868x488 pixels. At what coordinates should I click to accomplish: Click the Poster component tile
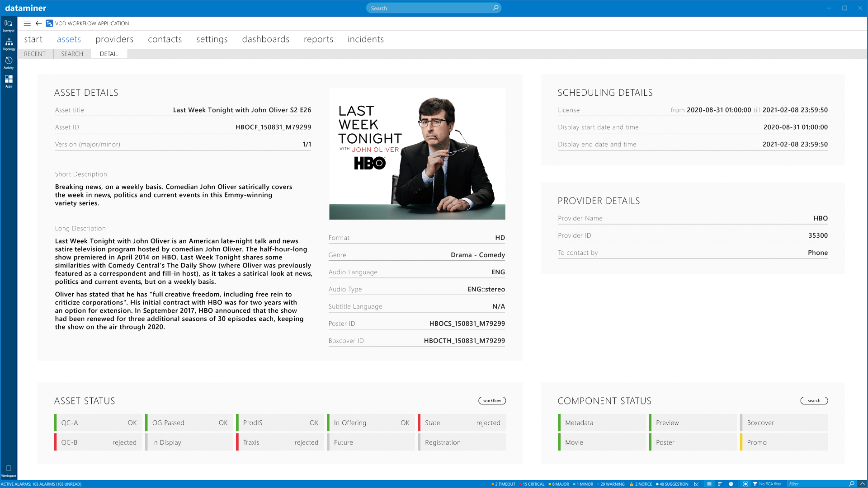tap(693, 442)
